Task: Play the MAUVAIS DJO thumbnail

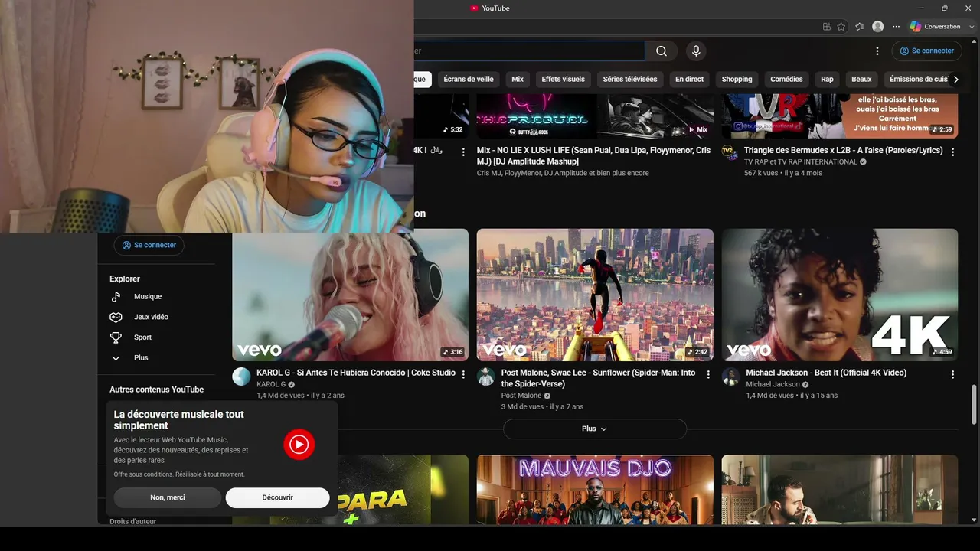Action: point(595,490)
